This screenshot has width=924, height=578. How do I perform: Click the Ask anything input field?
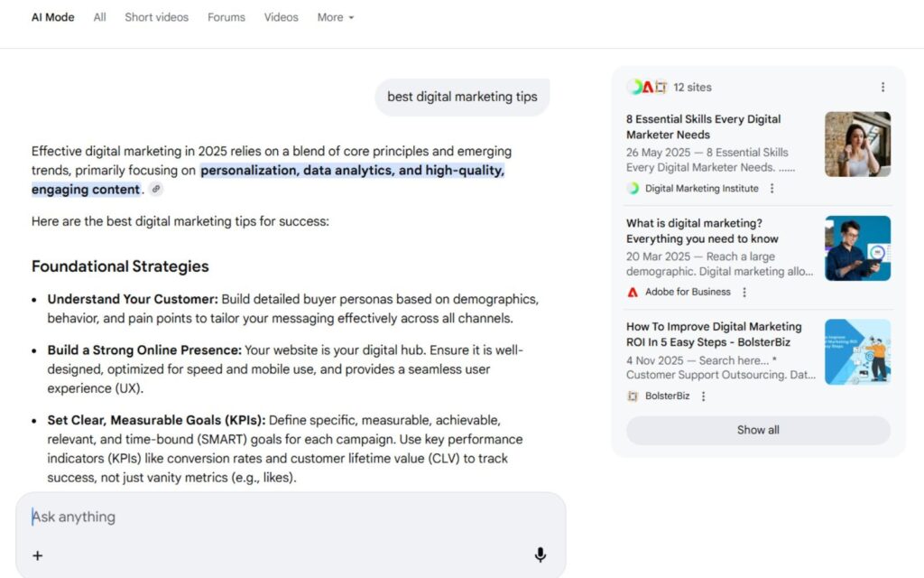(271, 517)
